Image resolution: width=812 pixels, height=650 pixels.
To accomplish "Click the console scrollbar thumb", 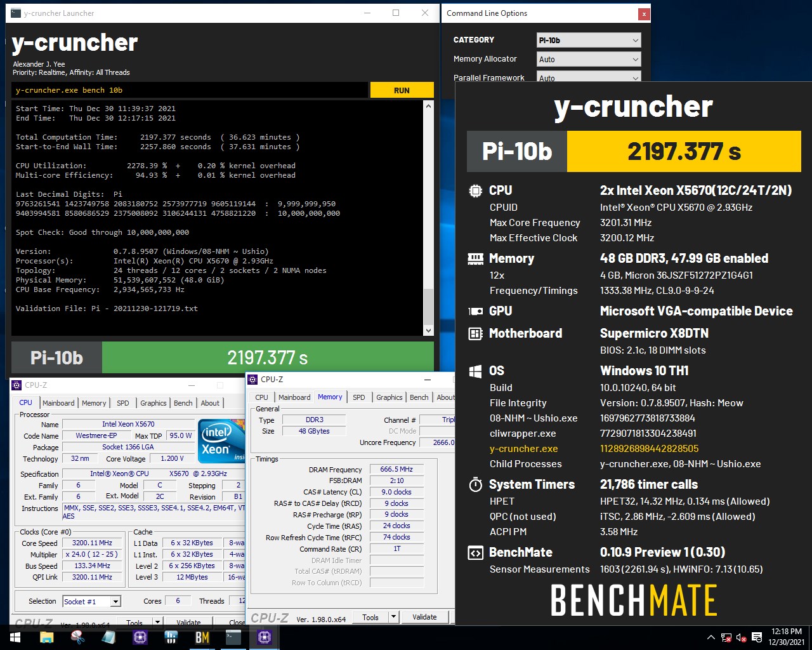I will (x=428, y=306).
